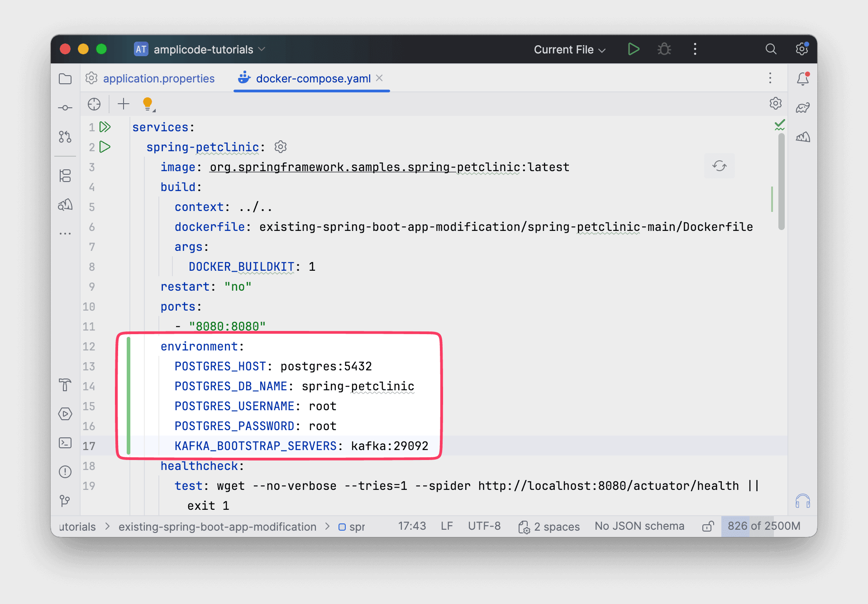Click the plus add icon in editor toolbar

click(x=124, y=104)
